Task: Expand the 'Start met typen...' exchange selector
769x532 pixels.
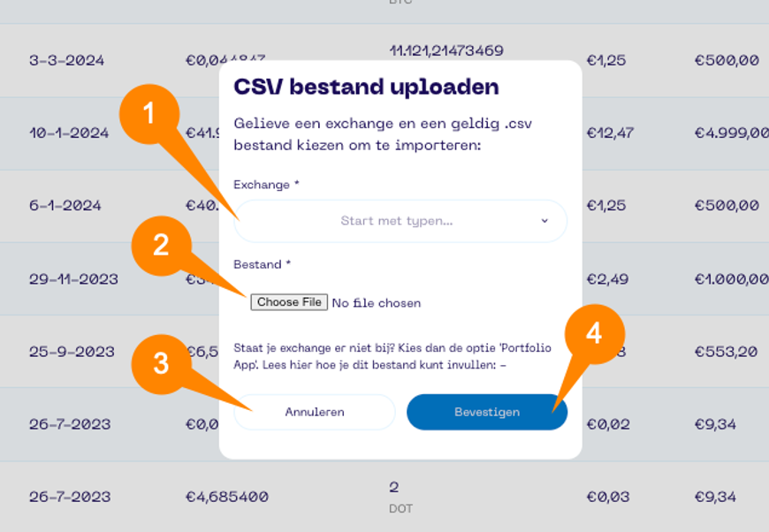Action: coord(398,221)
